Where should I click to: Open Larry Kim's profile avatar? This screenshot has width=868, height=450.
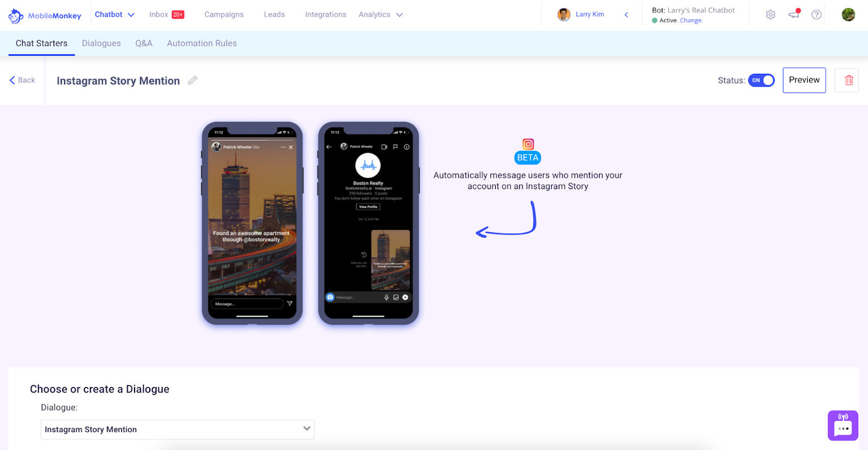pos(564,14)
